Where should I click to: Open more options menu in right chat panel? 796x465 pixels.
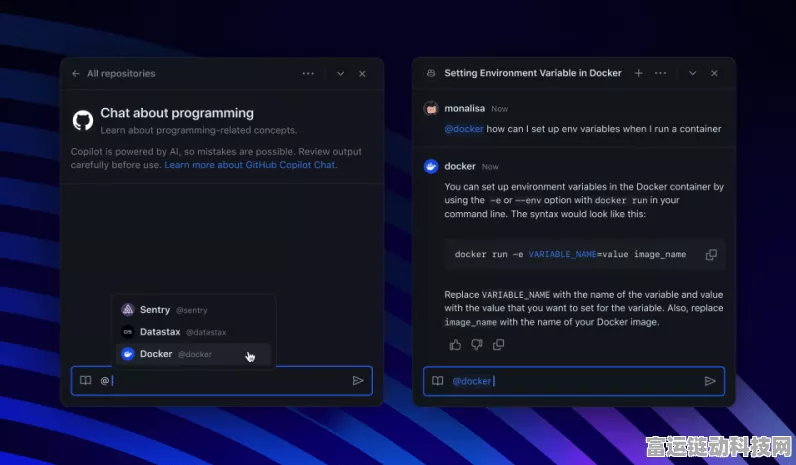click(x=660, y=73)
